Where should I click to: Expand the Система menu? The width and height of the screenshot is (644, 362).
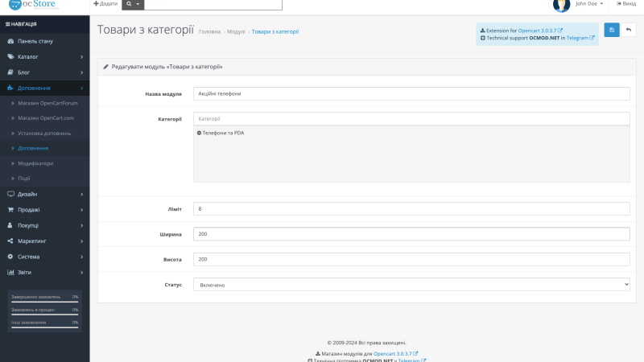[45, 257]
